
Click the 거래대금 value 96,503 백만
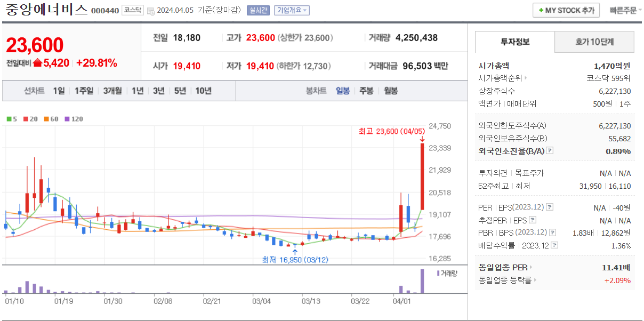(x=425, y=66)
